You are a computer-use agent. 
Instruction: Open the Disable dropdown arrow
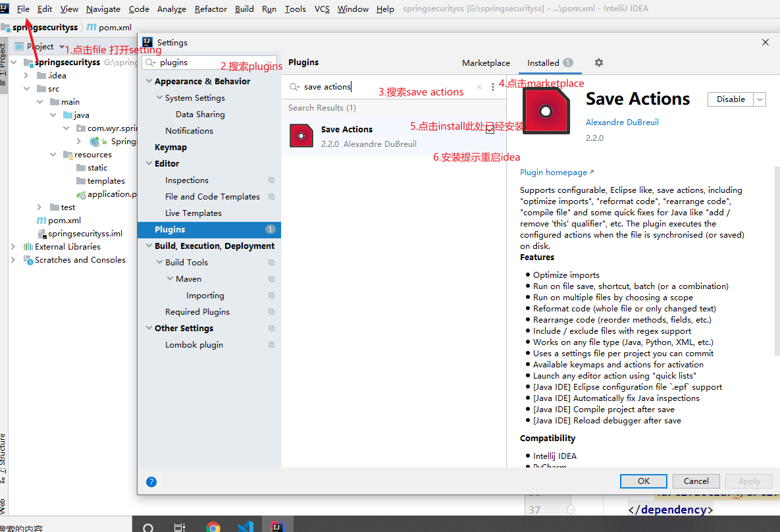pos(760,99)
